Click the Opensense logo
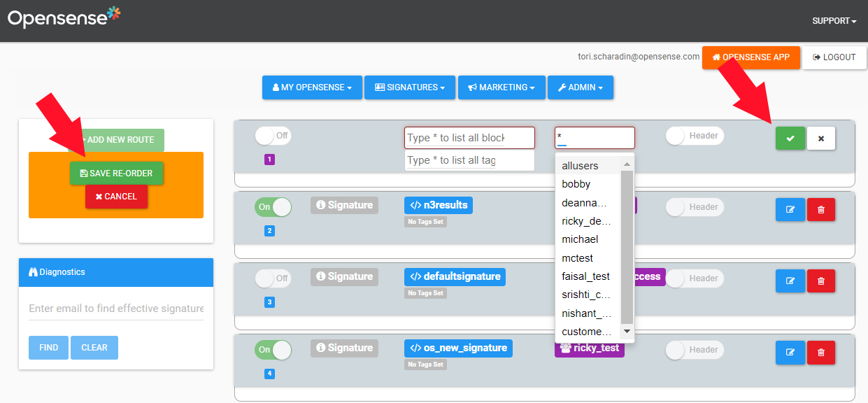Viewport: 868px width, 403px height. pos(64,17)
